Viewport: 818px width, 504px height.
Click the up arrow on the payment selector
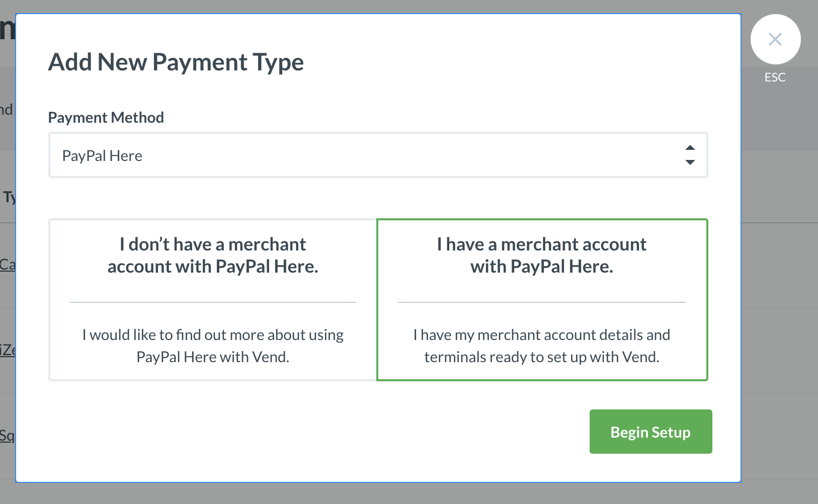tap(690, 148)
